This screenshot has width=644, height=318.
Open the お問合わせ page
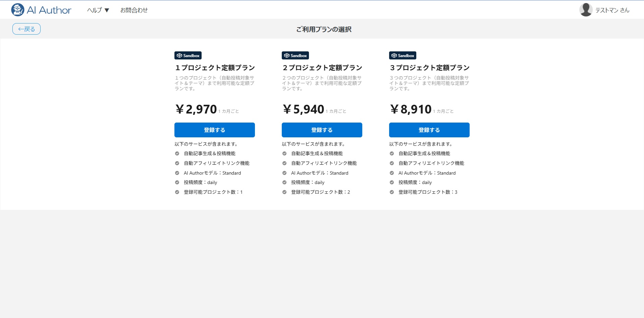coord(134,10)
